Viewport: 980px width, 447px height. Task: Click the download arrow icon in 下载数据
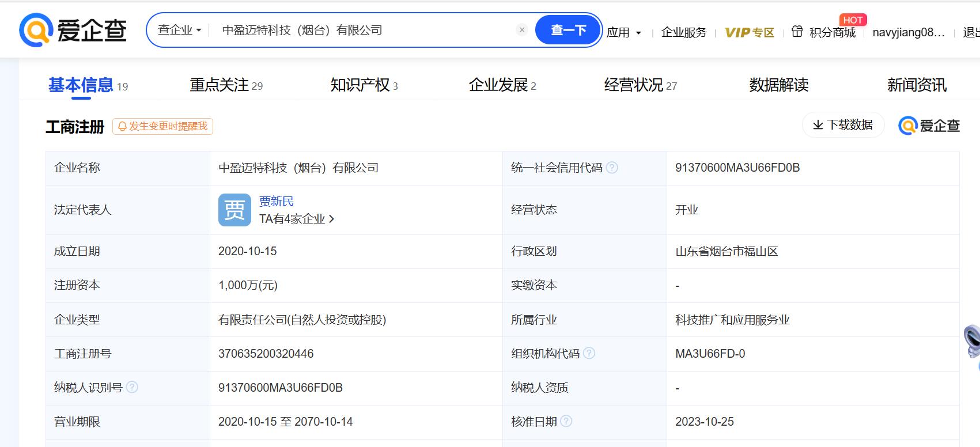pyautogui.click(x=818, y=125)
